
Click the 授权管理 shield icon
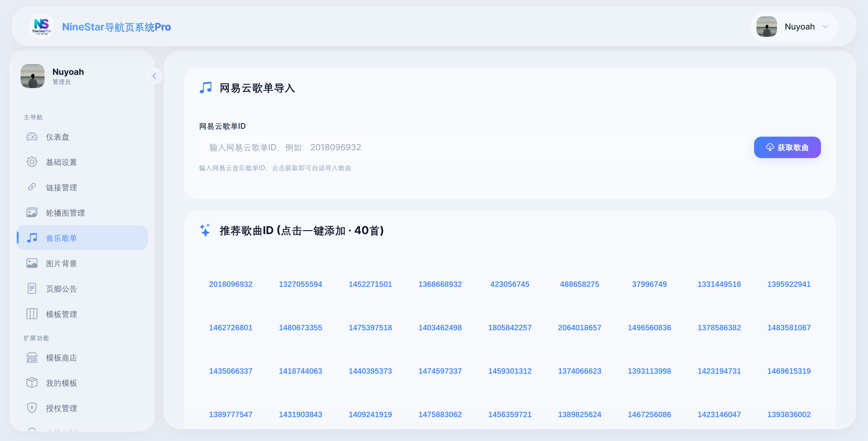coord(32,408)
